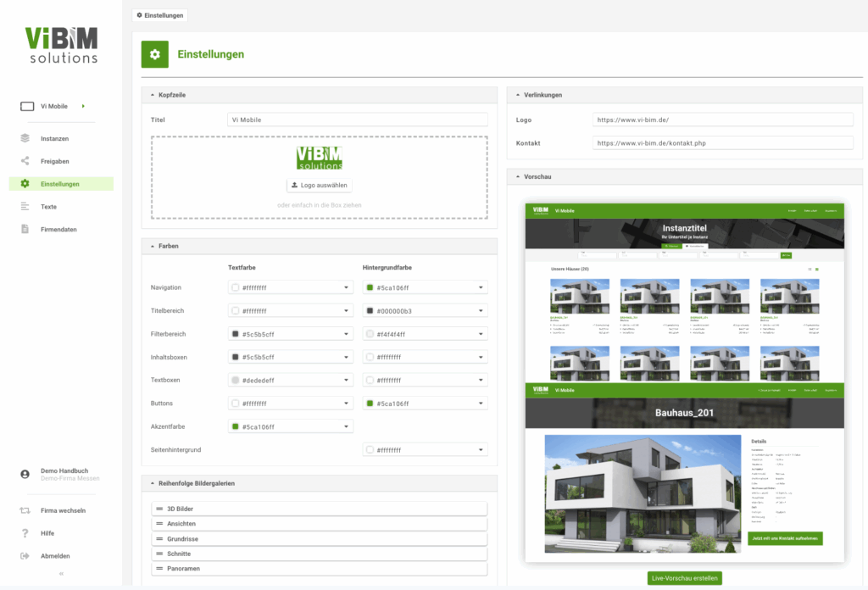Click the Instanzen layers icon in sidebar
The image size is (868, 590).
(x=25, y=138)
